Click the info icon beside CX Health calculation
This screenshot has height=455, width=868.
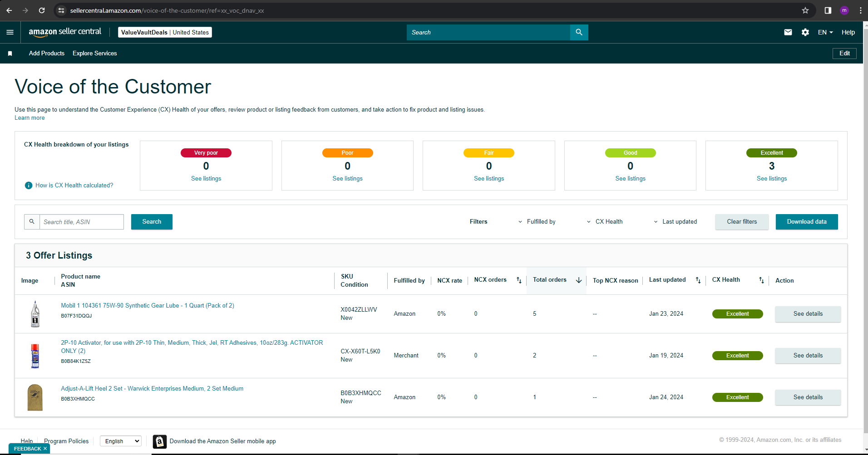pyautogui.click(x=29, y=186)
